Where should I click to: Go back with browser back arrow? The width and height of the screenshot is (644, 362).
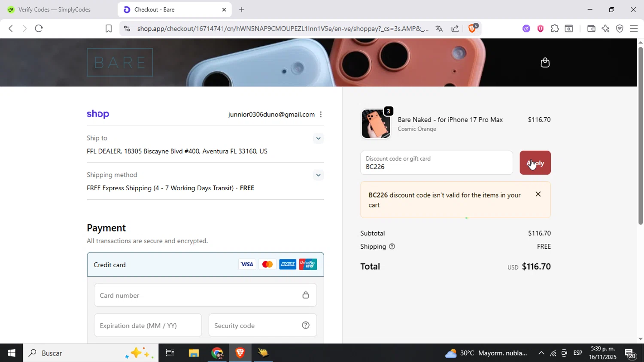[10, 28]
